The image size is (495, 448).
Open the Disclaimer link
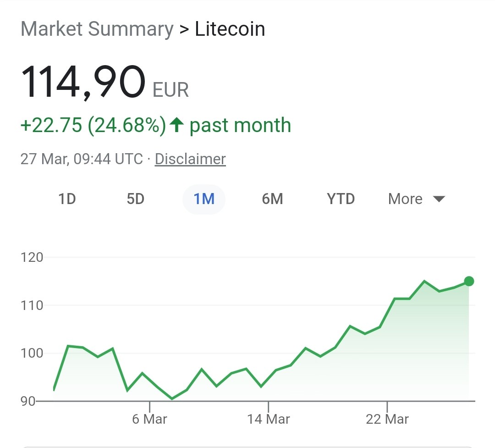coord(190,159)
